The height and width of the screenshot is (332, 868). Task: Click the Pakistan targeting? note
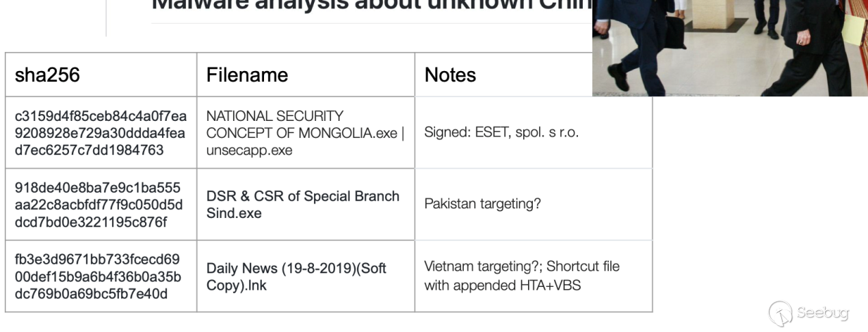pyautogui.click(x=482, y=204)
